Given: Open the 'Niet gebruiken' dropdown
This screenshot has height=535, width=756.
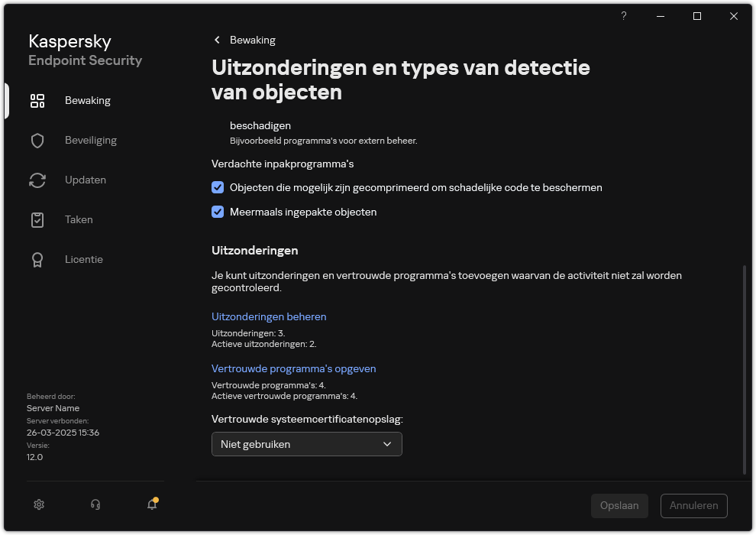Looking at the screenshot, I should 306,444.
